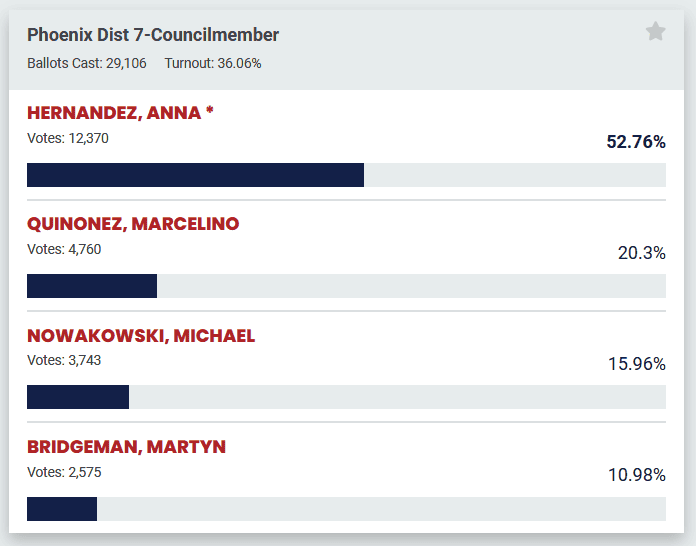The width and height of the screenshot is (696, 546).
Task: Click the 20.3% percentage label
Action: [x=642, y=253]
